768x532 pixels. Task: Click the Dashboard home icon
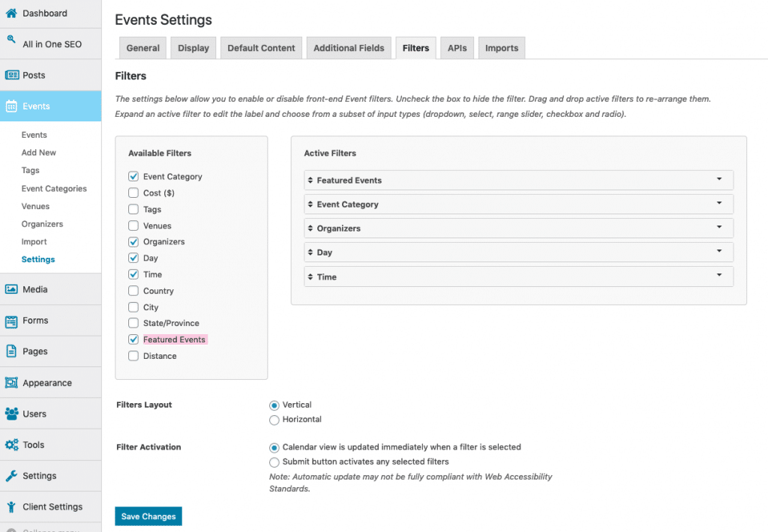pos(11,13)
